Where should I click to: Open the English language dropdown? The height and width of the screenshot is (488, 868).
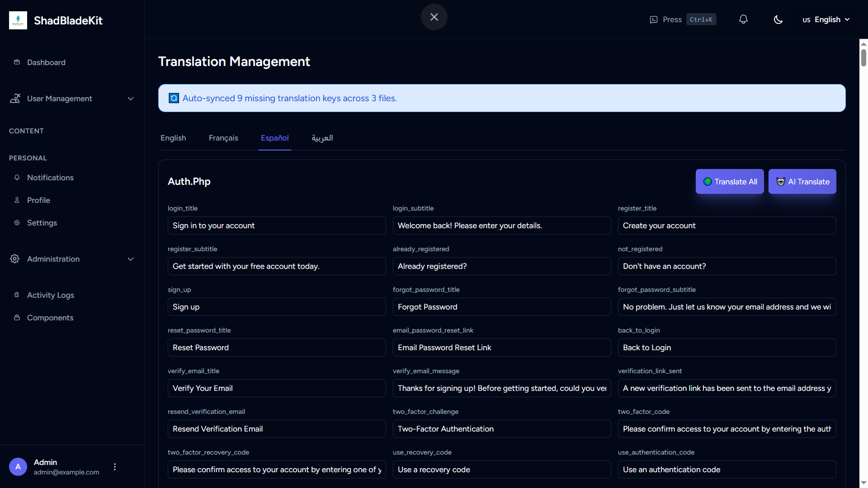826,19
